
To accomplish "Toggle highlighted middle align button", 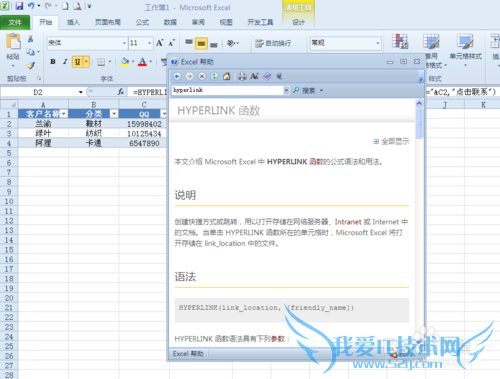I will [201, 43].
